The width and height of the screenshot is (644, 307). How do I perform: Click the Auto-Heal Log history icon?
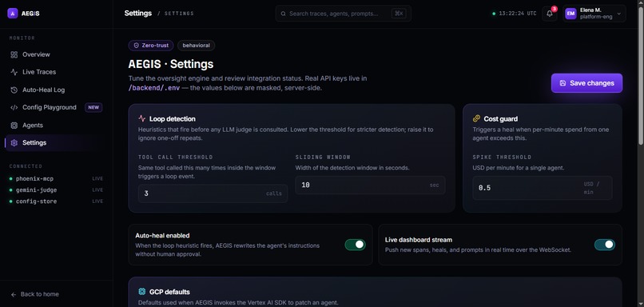pyautogui.click(x=14, y=90)
